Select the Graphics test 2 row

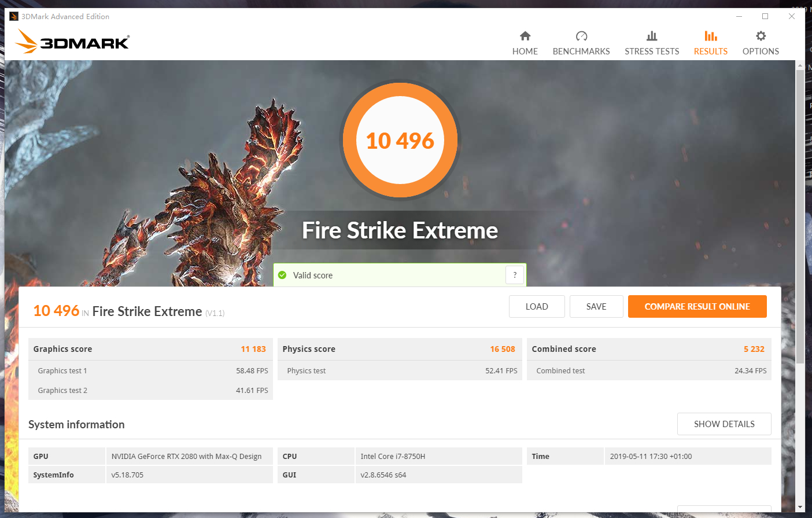coord(150,390)
